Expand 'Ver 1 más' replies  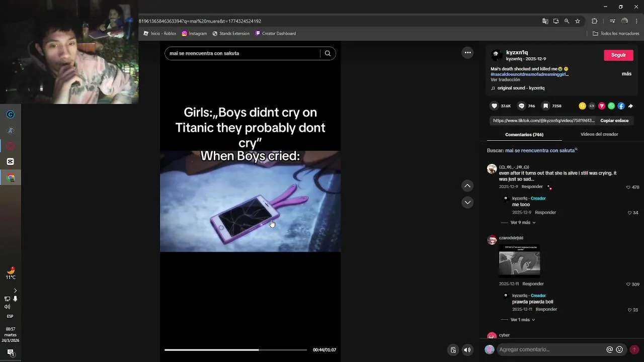523,320
